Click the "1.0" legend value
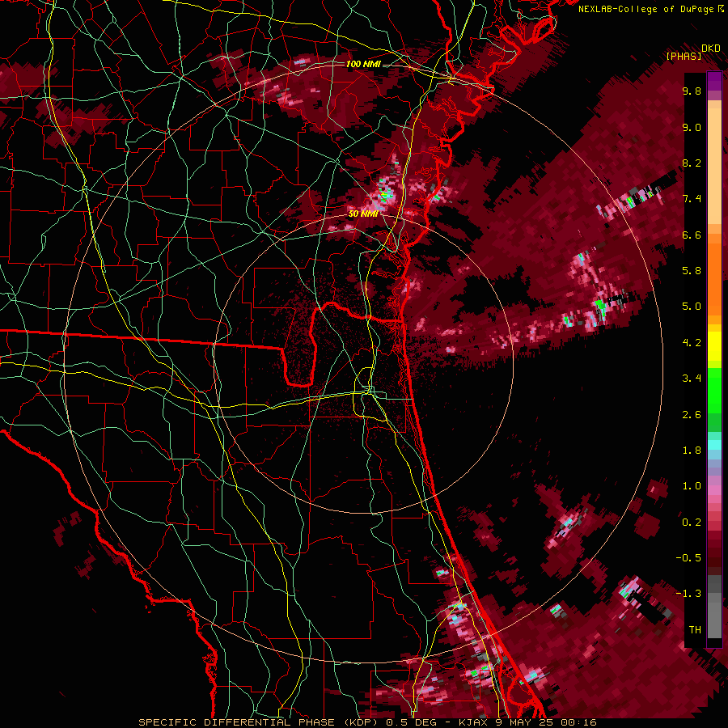Viewport: 728px width, 728px height. [x=692, y=485]
